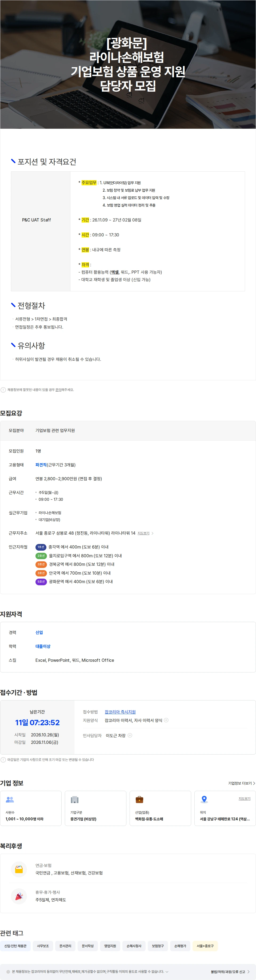This screenshot has height=980, width=256.
Task: Click the 서울 강남구 테헤란로 124 address
Action: 225,819
